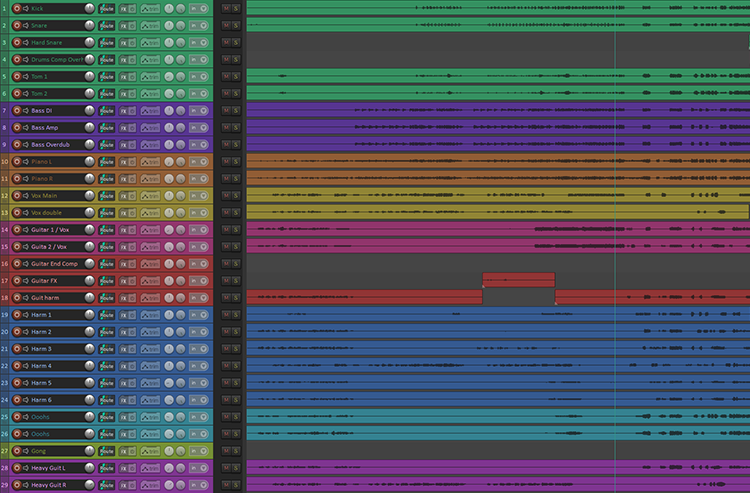
Task: Mute the Kick track
Action: click(226, 9)
